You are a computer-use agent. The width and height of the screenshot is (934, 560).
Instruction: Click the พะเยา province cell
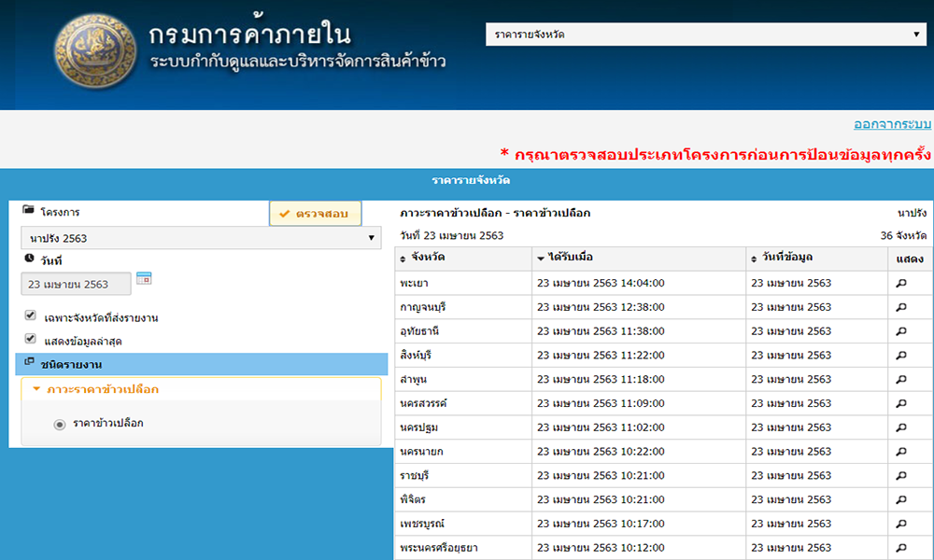click(x=463, y=284)
